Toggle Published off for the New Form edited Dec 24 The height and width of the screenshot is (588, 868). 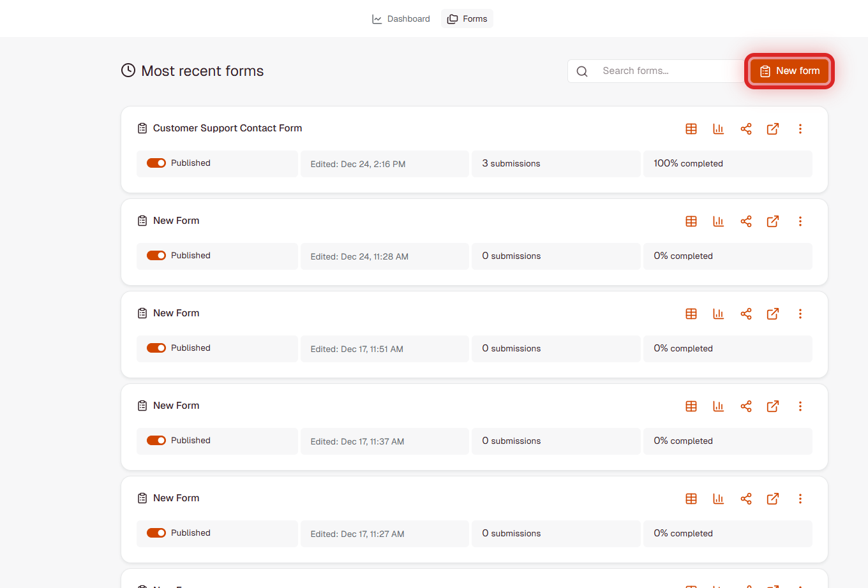[156, 255]
